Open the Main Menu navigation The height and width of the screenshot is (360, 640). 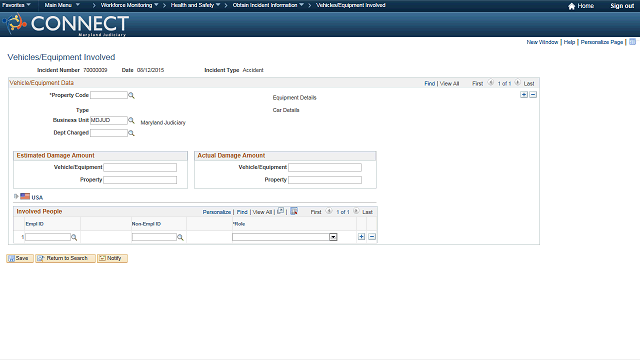pyautogui.click(x=62, y=5)
